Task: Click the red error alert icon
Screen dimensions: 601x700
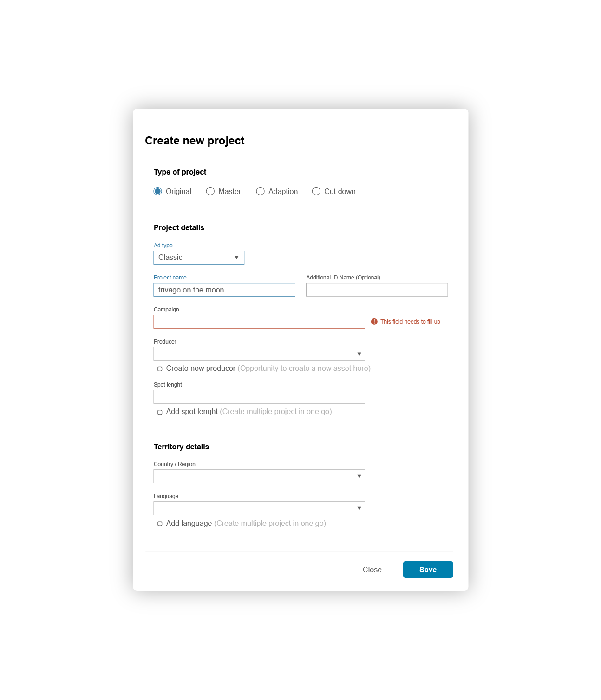Action: [374, 321]
